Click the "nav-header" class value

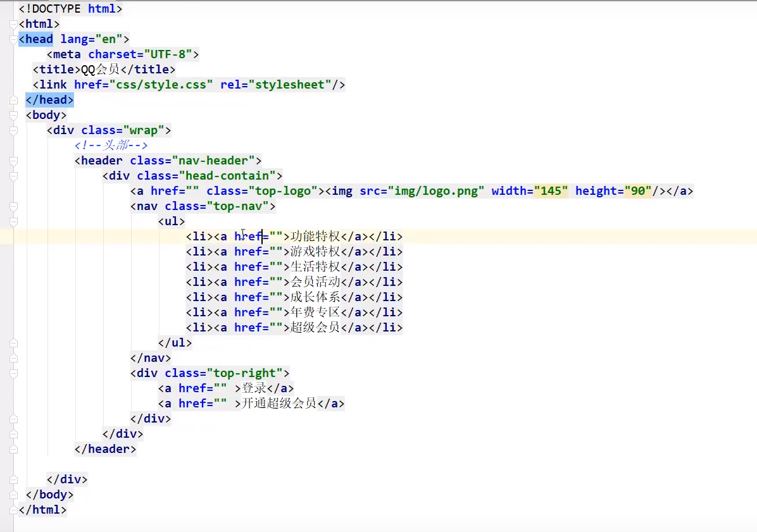213,161
